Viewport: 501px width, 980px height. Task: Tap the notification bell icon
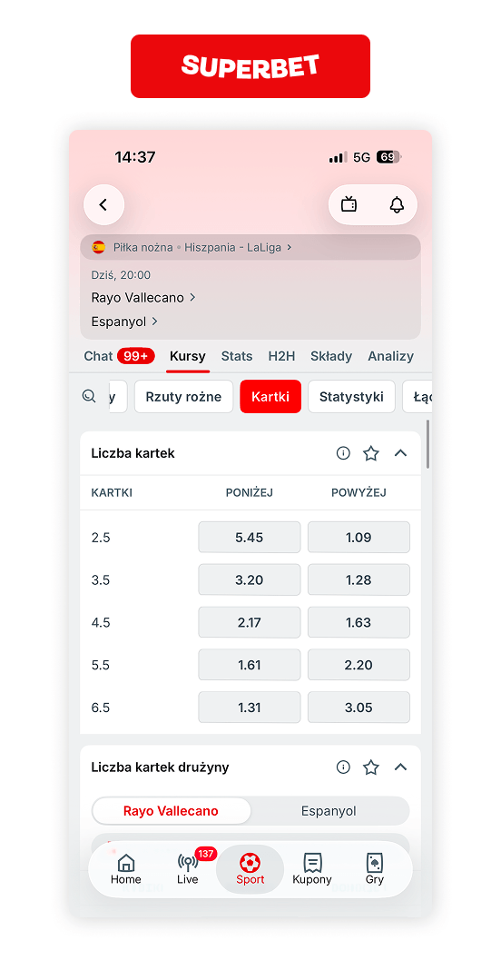(397, 204)
